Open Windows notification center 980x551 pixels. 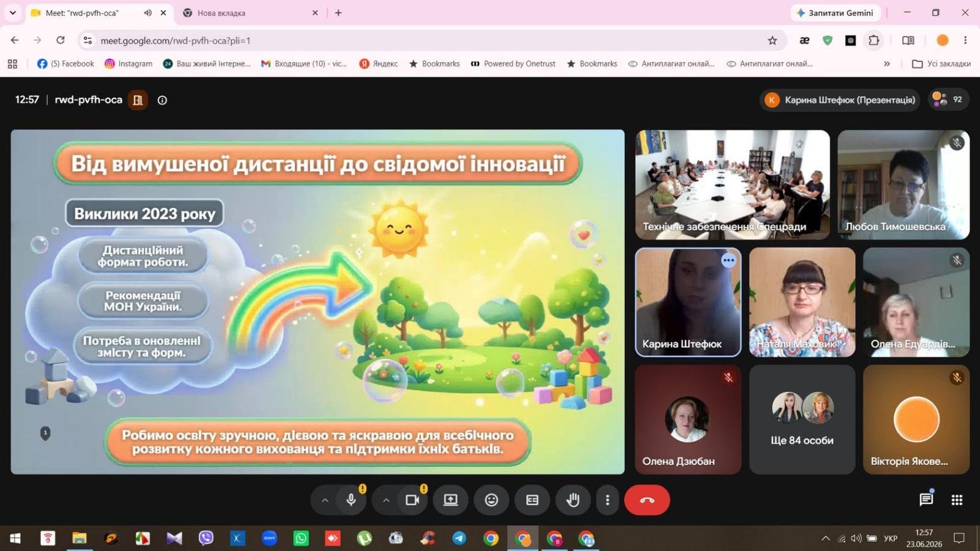tap(959, 538)
